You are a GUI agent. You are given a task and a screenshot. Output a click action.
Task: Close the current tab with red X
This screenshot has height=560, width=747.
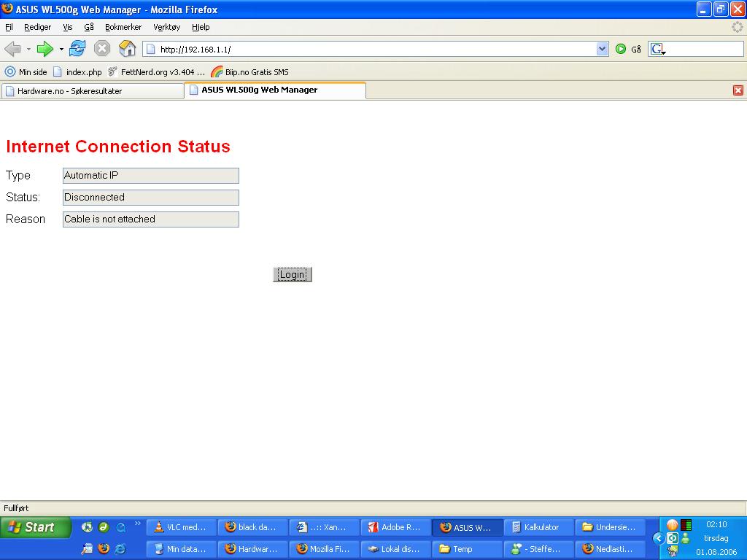pyautogui.click(x=738, y=90)
